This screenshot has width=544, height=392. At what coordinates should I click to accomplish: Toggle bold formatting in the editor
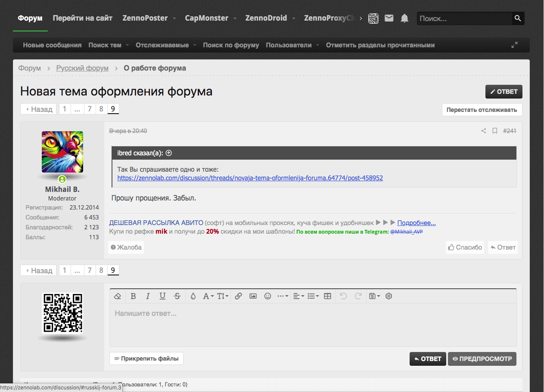pyautogui.click(x=133, y=296)
